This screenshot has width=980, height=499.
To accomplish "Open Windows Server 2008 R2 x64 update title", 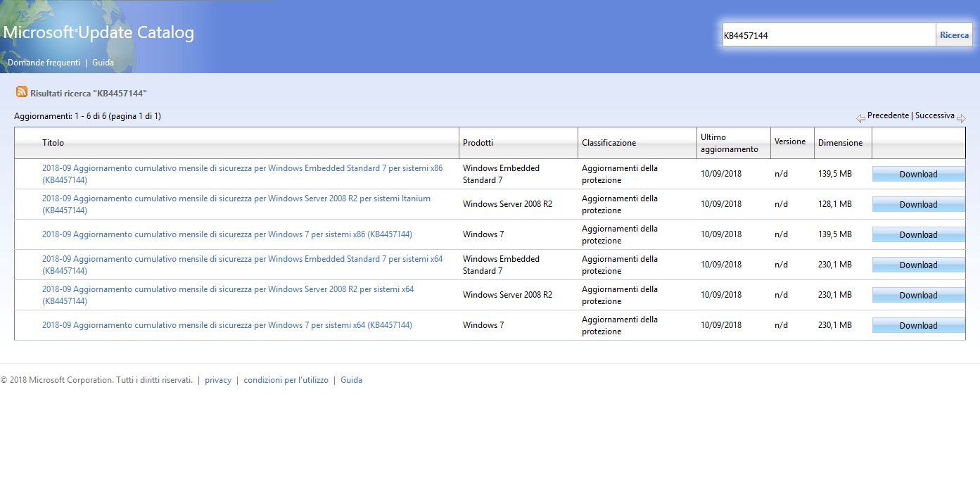I will click(227, 289).
